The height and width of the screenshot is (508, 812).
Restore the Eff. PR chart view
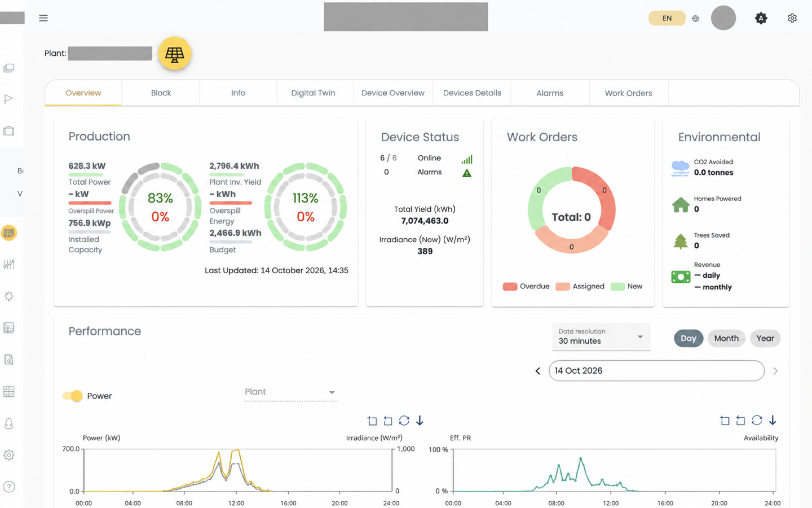click(757, 420)
